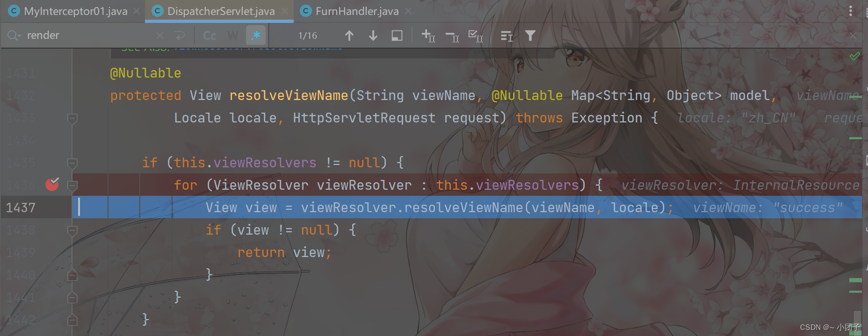Click the find field containing 'render'

[89, 36]
